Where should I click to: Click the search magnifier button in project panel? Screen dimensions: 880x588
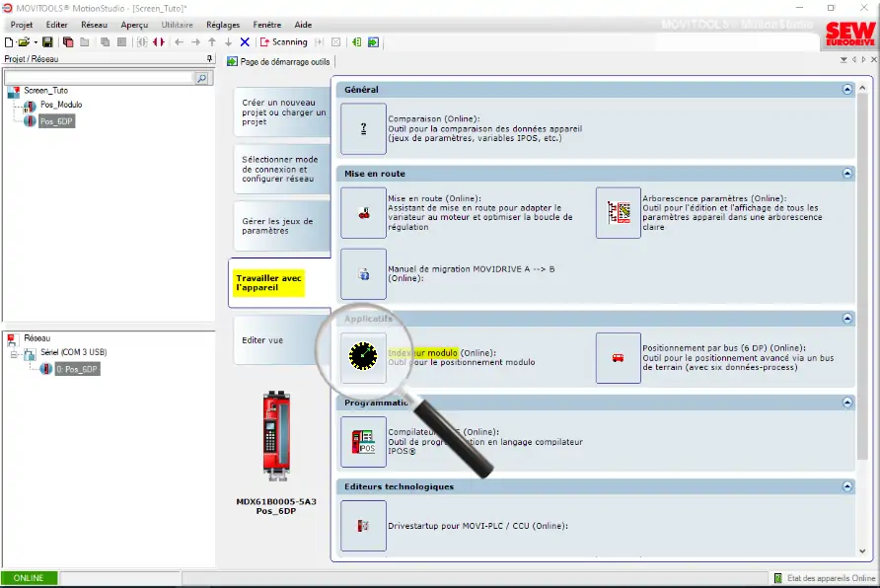pos(201,78)
